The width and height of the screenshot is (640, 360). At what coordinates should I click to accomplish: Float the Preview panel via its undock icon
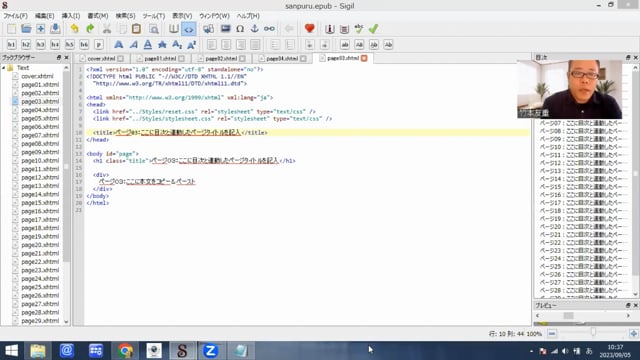point(628,305)
